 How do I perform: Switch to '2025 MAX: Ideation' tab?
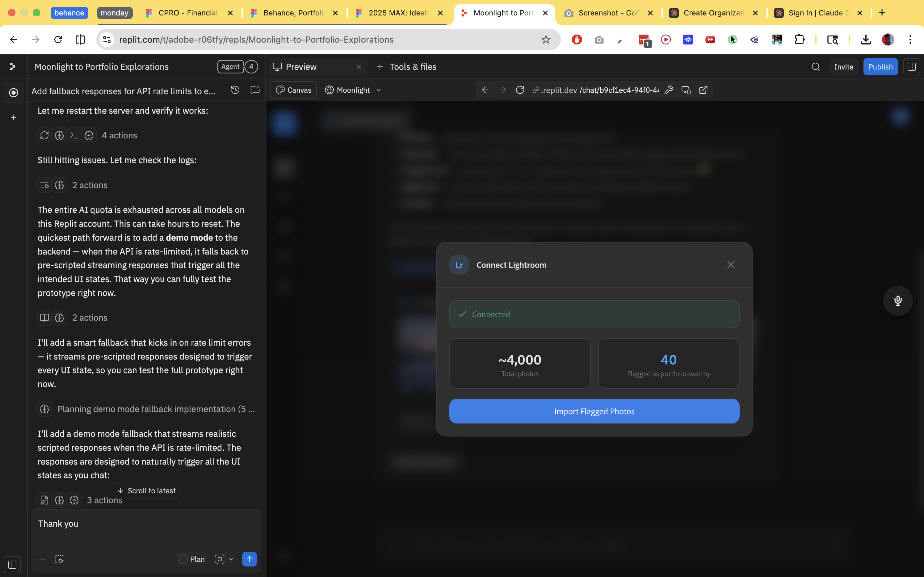(x=399, y=13)
